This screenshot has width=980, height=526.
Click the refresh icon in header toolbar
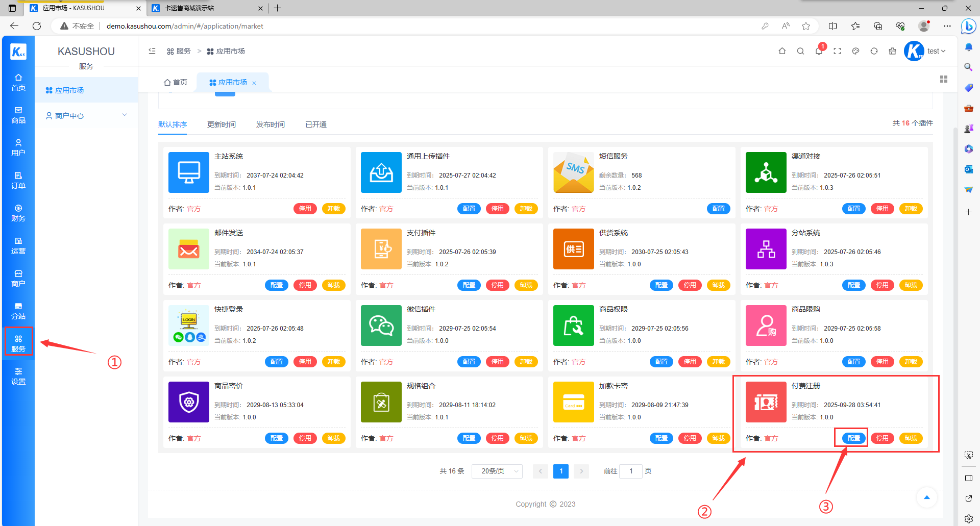tap(874, 51)
